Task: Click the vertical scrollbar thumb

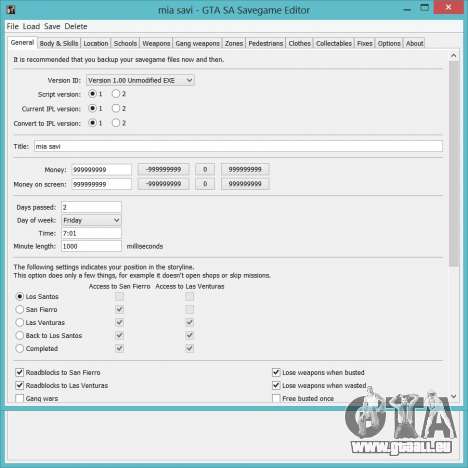Action: click(453, 164)
